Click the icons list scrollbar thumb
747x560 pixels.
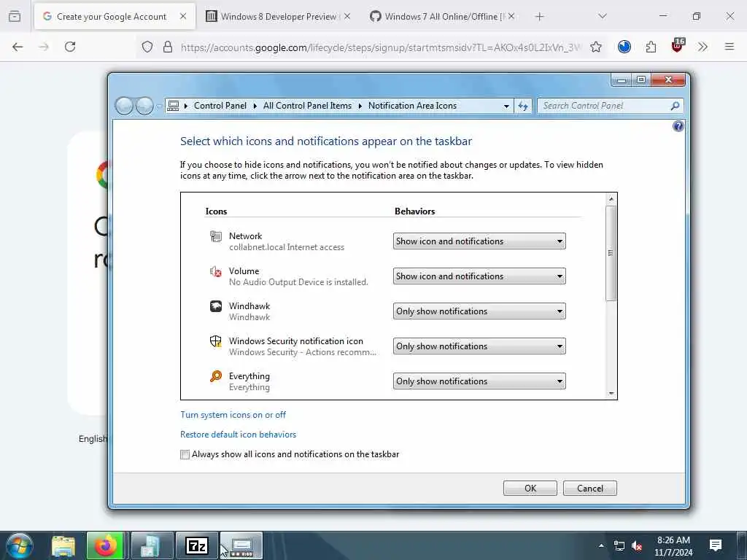611,253
